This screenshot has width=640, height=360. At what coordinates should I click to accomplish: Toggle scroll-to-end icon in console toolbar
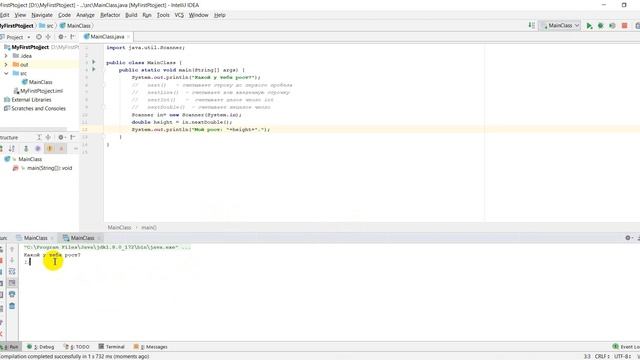point(12,282)
